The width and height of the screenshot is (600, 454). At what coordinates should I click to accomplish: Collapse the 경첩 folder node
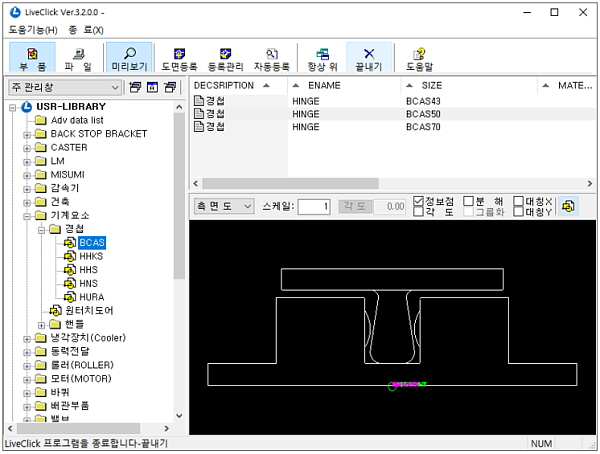coord(41,230)
